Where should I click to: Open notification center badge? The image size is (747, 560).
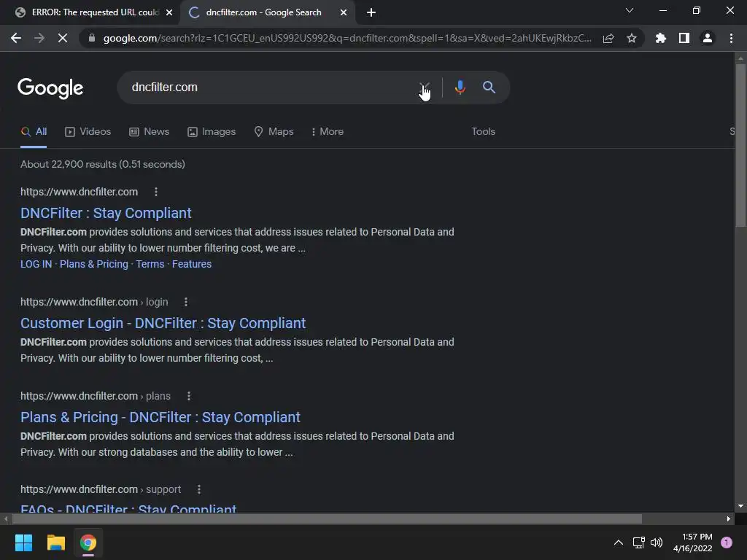click(x=727, y=542)
